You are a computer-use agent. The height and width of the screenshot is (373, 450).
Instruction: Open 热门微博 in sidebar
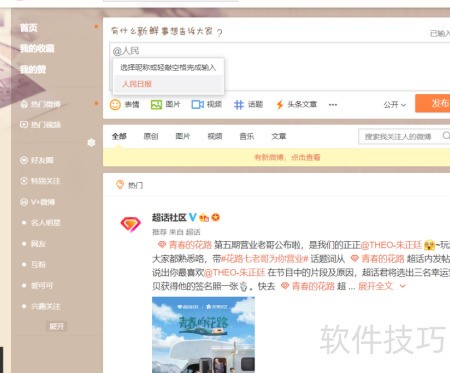pos(41,104)
